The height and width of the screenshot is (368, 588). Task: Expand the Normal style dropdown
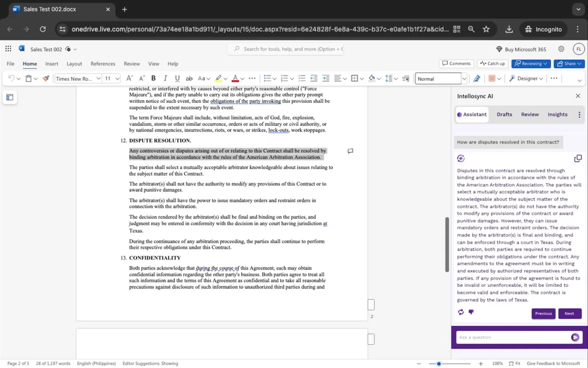(x=464, y=78)
